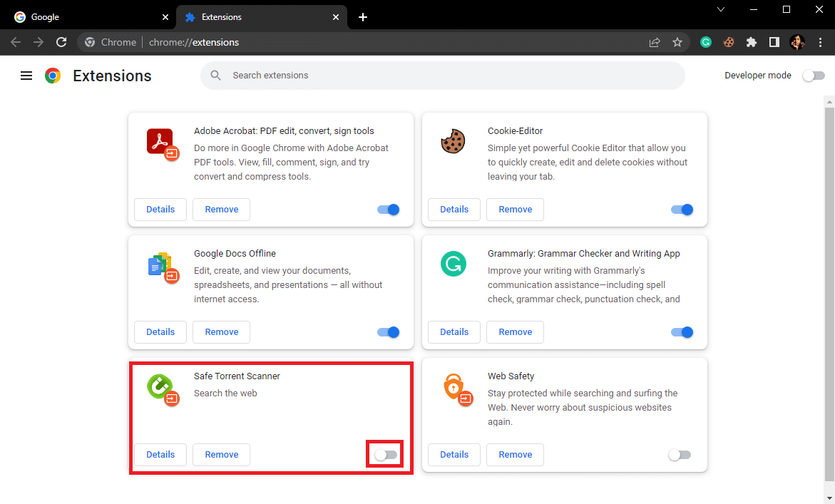Remove the Web Safety extension
This screenshot has height=504, width=835.
point(515,455)
